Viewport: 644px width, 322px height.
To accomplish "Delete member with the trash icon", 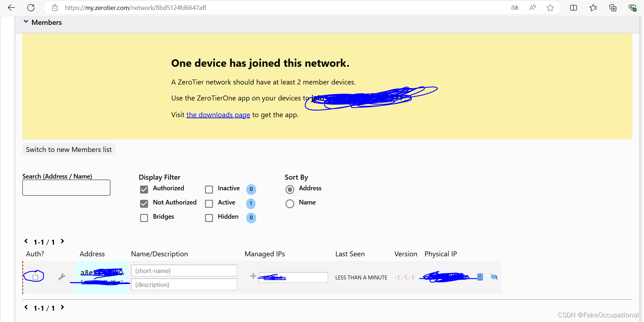I will tap(480, 277).
